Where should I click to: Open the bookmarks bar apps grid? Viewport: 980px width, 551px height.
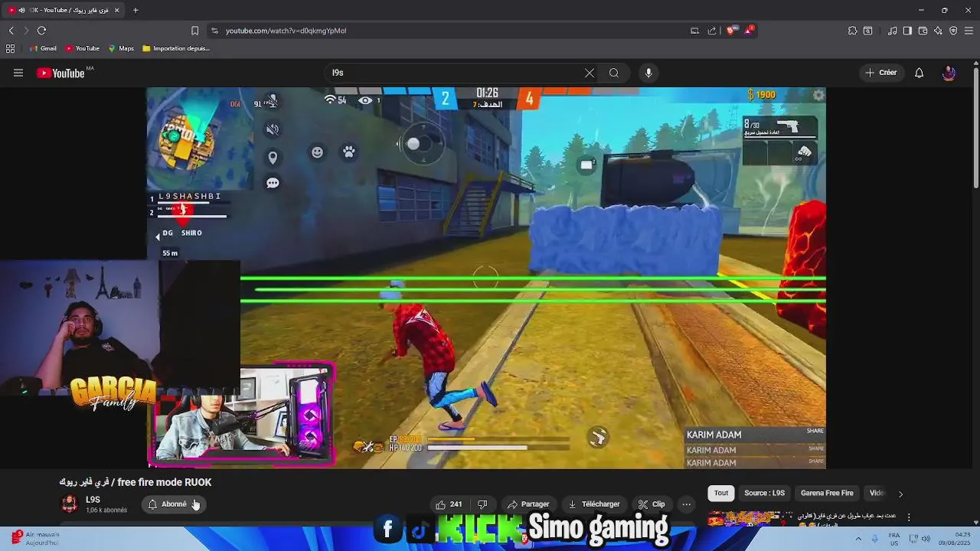[10, 48]
